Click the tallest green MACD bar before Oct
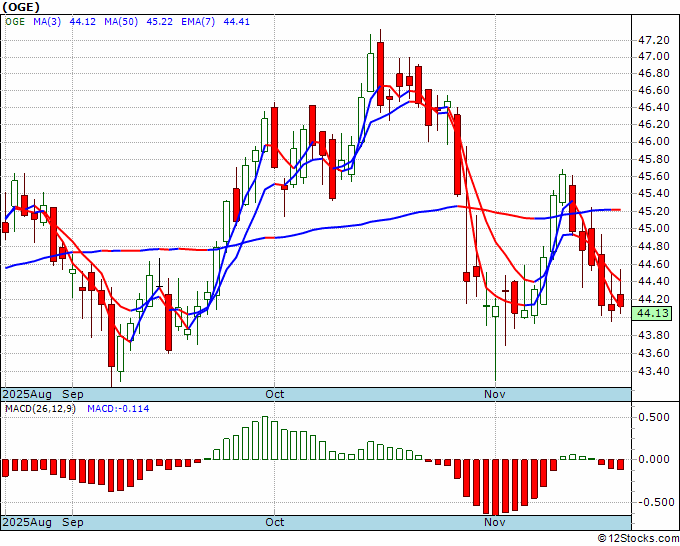Viewport: 680px width, 546px height. (265, 438)
